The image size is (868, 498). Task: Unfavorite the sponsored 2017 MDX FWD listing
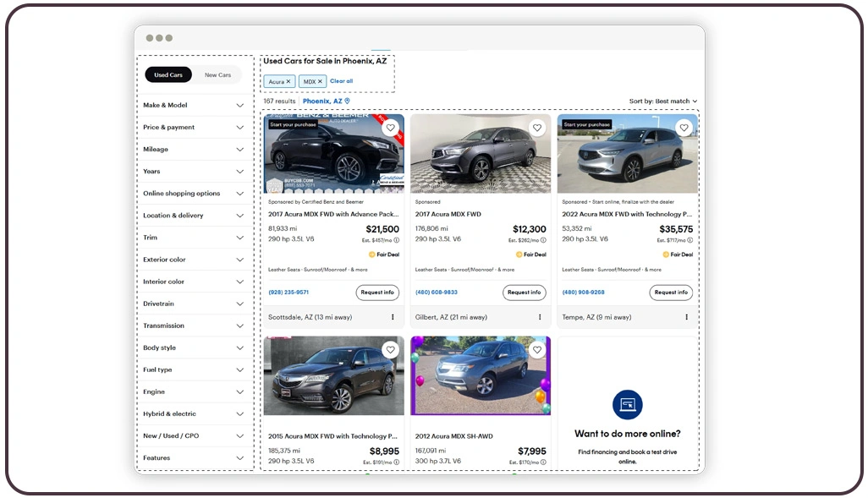click(537, 128)
